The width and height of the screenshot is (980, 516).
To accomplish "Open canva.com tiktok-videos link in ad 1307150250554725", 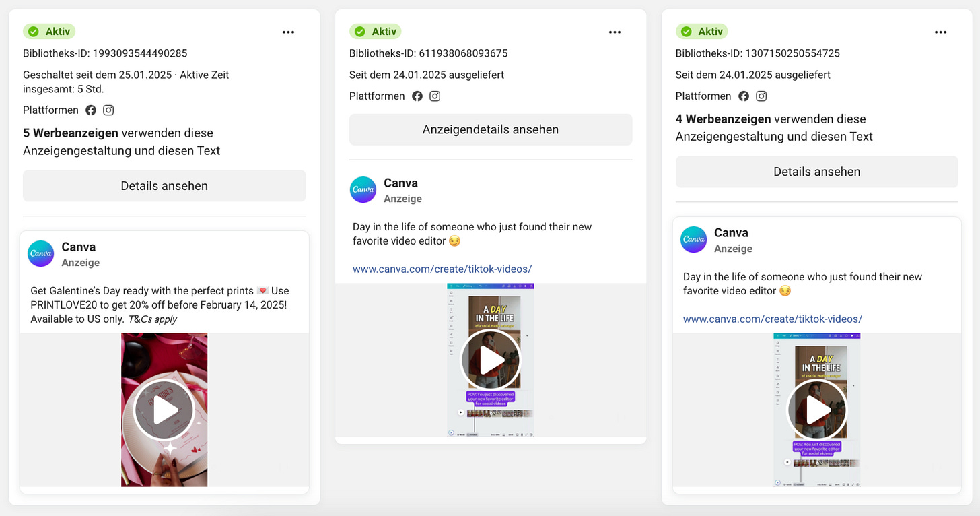I will click(773, 319).
